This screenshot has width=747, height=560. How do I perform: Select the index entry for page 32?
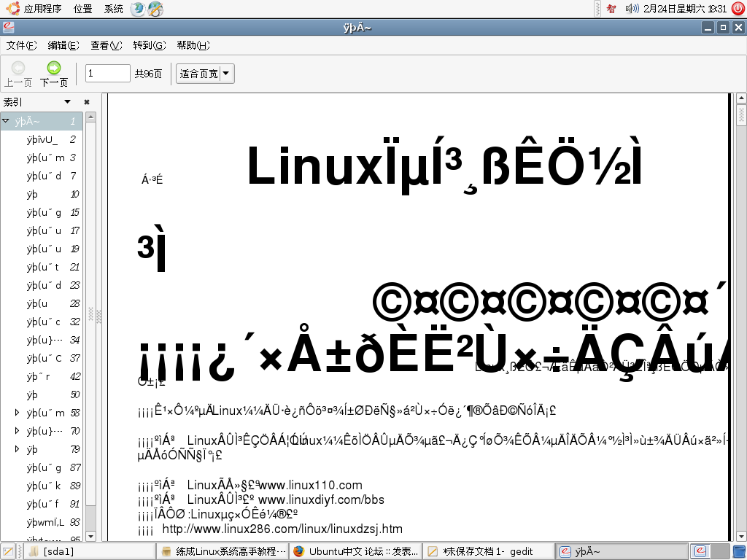pyautogui.click(x=42, y=322)
